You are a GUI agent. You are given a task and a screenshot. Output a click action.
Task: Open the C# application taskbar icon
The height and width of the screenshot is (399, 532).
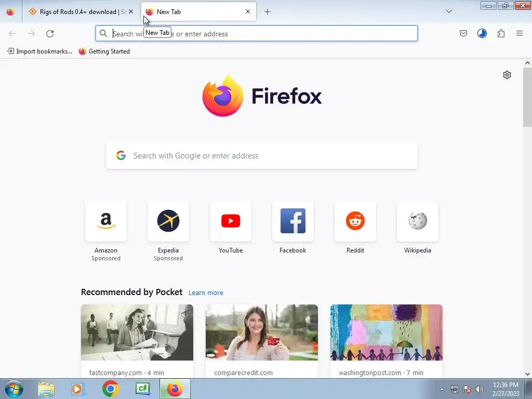(142, 389)
